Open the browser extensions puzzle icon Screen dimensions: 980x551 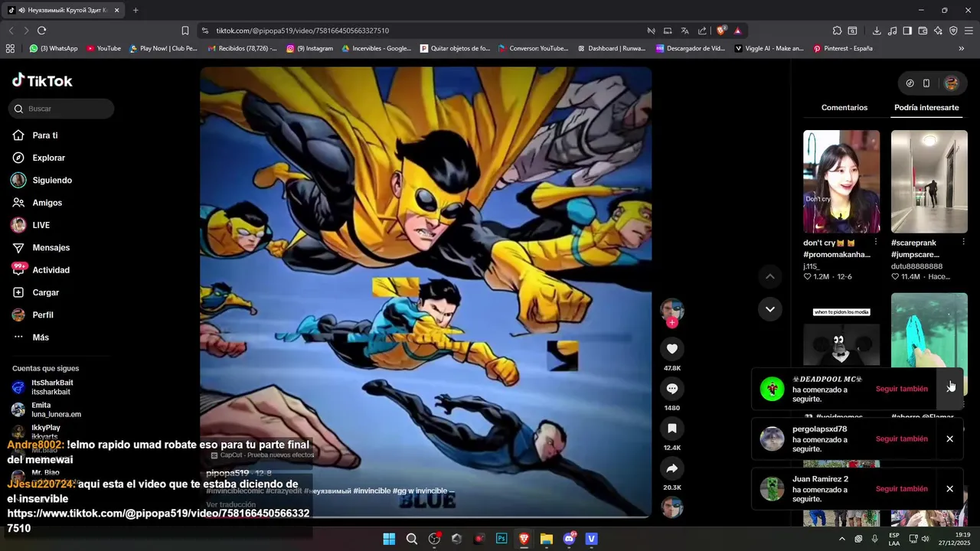[x=837, y=31]
